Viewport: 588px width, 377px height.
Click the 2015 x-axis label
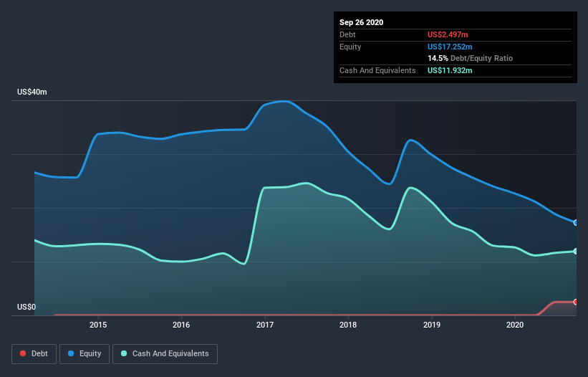tap(98, 325)
